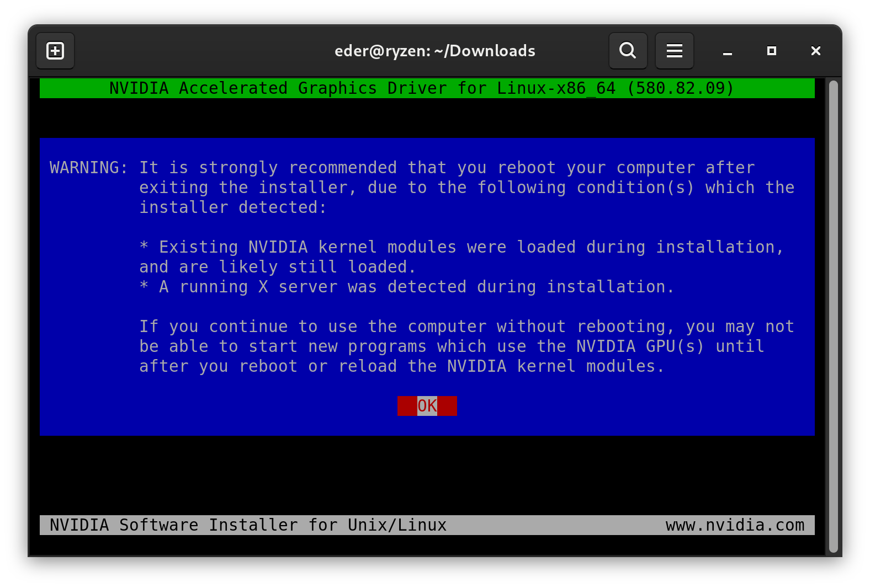Viewport: 870px width, 588px height.
Task: Click the 'A running X server' bullet line
Action: click(x=407, y=287)
